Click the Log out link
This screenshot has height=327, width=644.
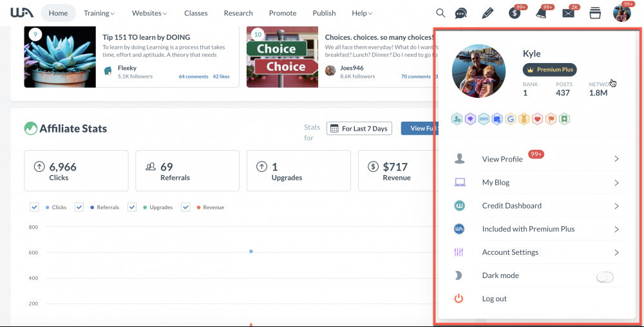[x=495, y=299]
